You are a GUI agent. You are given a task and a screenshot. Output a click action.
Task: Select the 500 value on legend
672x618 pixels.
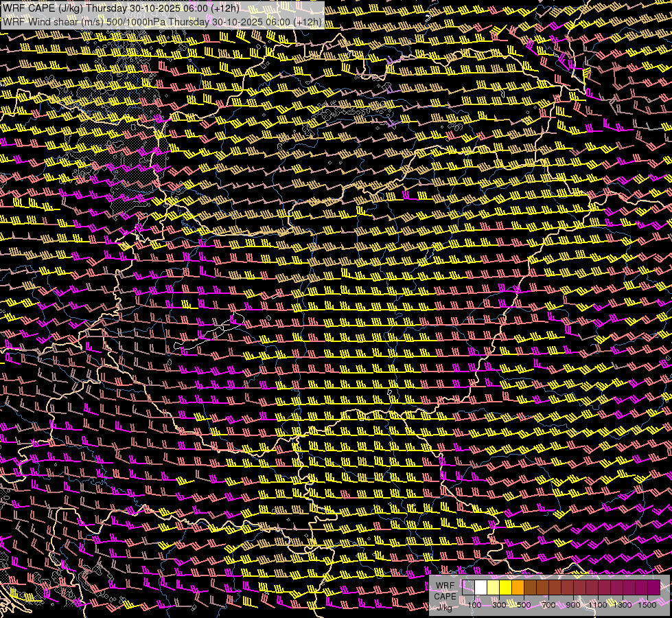coord(524,605)
